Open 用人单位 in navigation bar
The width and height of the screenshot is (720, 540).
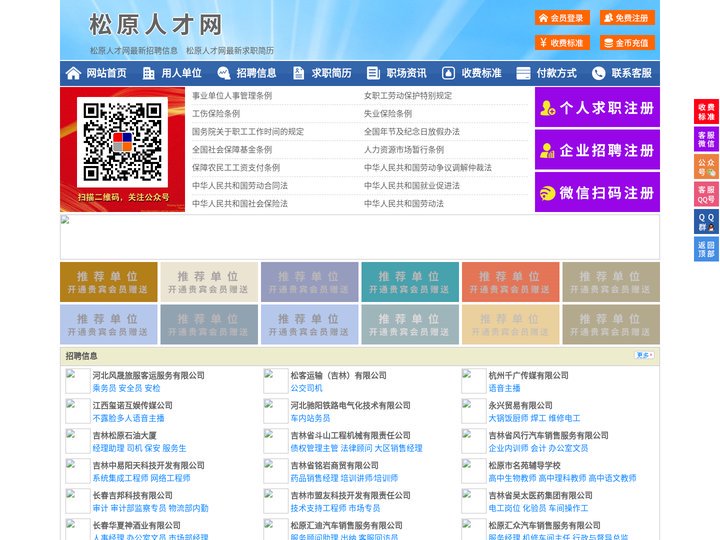181,73
